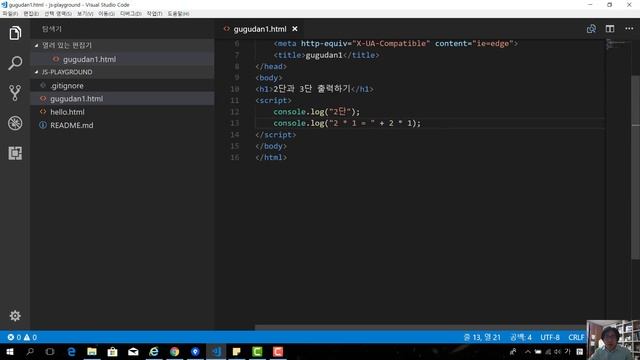Select gugudan1.html under open editors
This screenshot has width=640, height=360.
(122, 59)
